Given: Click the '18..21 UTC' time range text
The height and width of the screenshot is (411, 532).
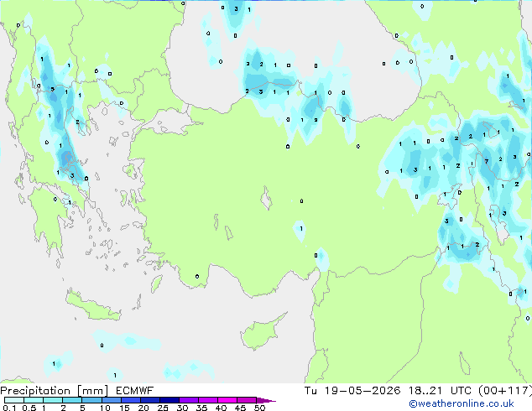Looking at the screenshot, I should [x=440, y=391].
